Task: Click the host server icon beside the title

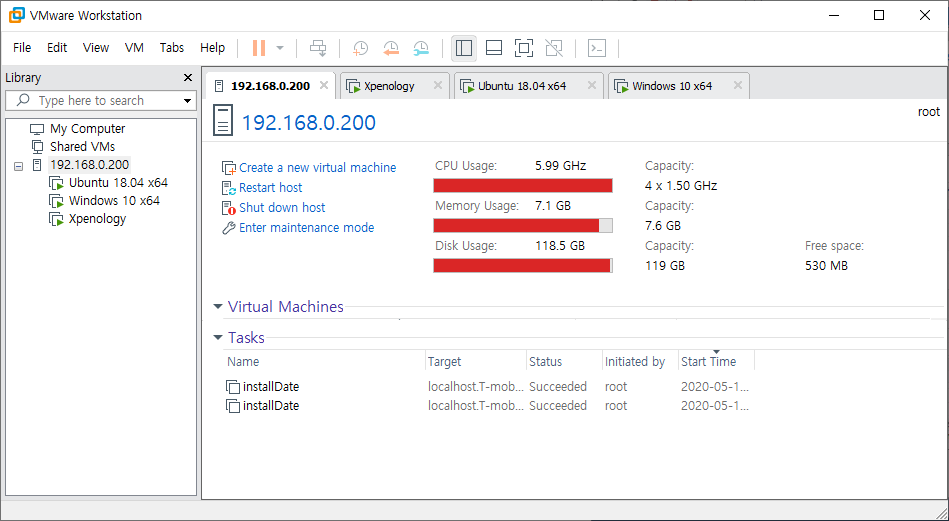Action: point(223,120)
